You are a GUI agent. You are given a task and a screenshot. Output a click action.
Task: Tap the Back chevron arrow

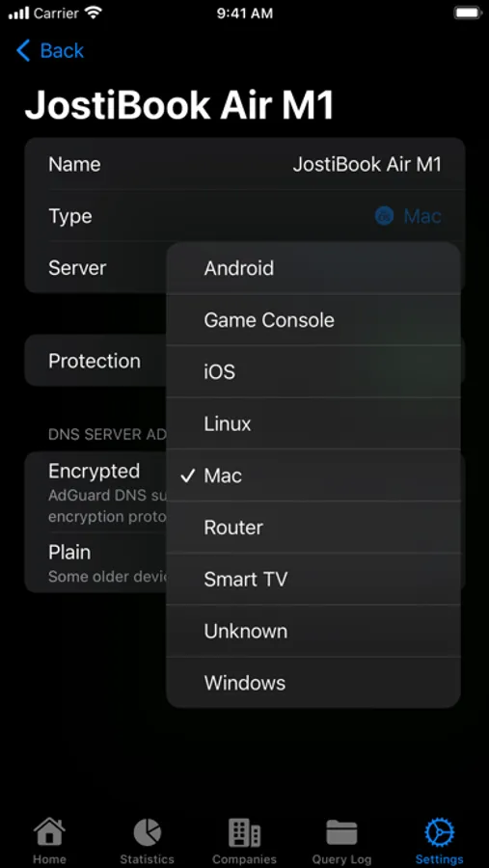tap(23, 50)
